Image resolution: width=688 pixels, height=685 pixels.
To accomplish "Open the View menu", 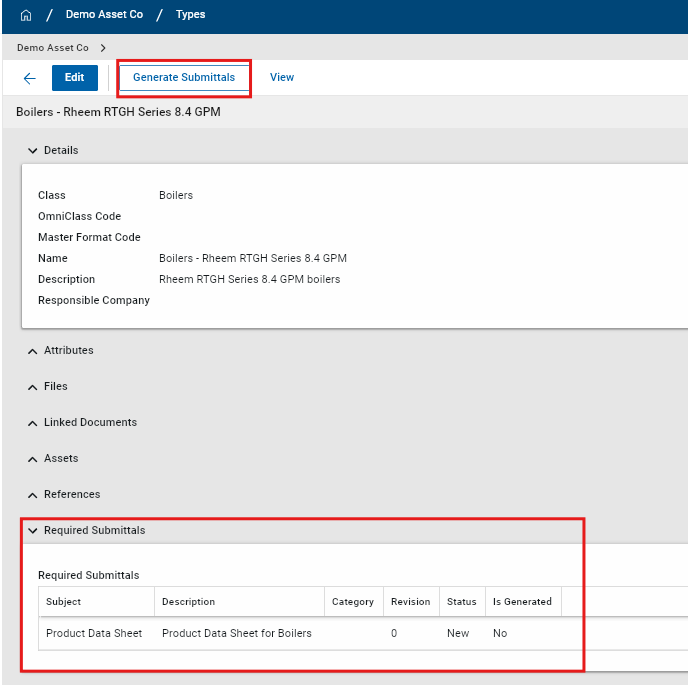I will (282, 78).
